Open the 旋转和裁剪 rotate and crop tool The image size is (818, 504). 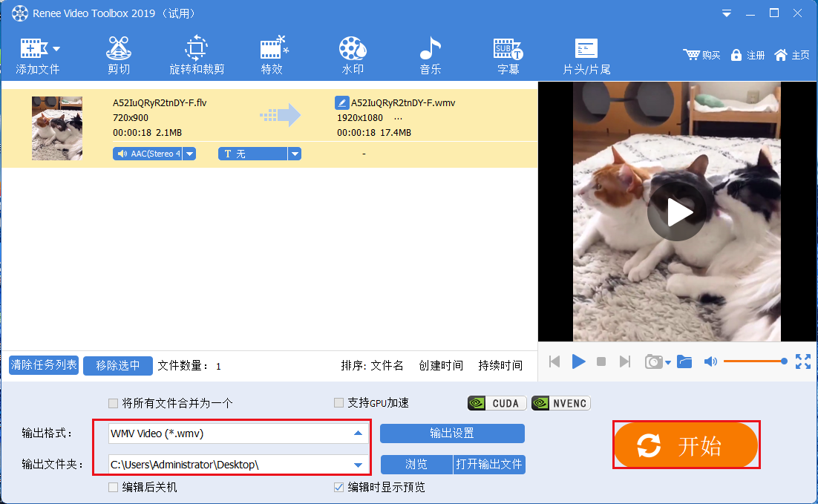(x=197, y=56)
